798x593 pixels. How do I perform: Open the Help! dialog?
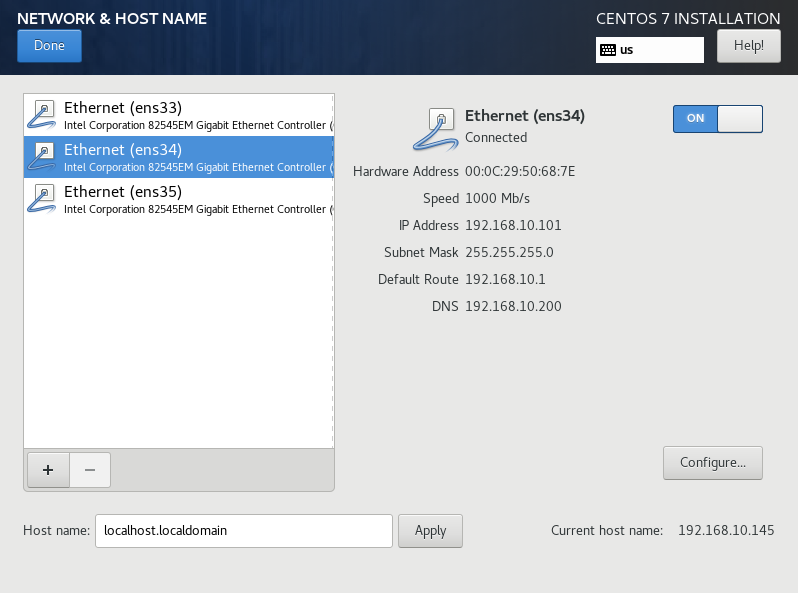[748, 46]
